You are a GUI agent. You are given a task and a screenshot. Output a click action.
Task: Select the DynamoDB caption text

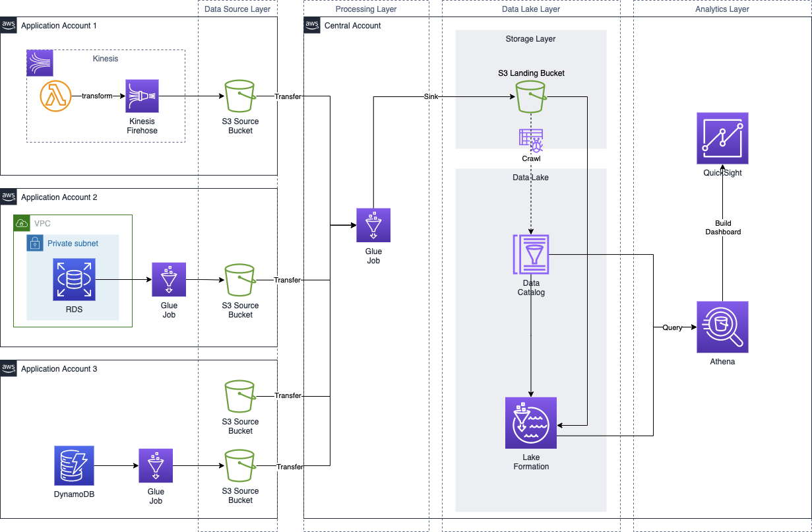tap(74, 495)
